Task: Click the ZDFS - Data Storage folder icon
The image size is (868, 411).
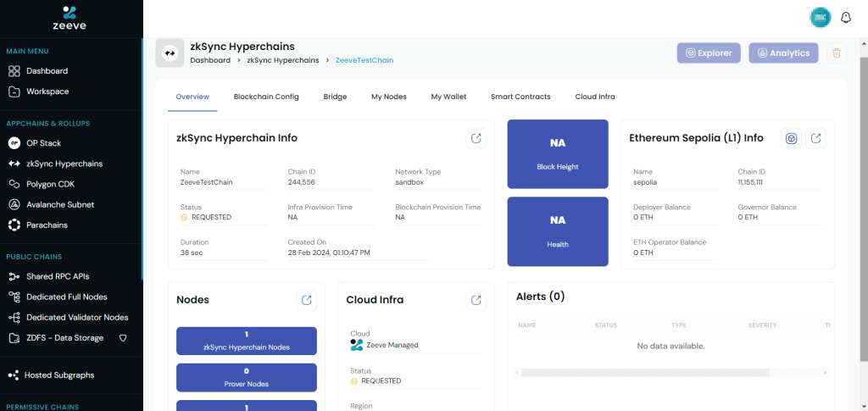Action: click(x=14, y=338)
